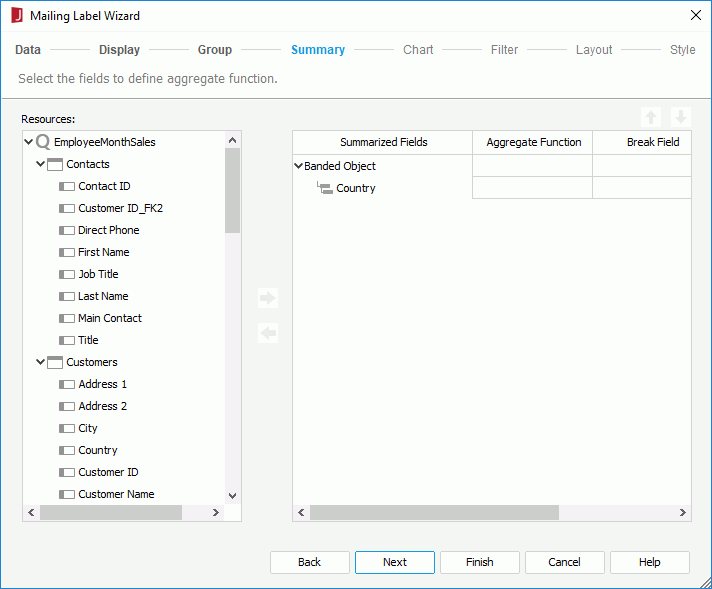The width and height of the screenshot is (712, 589).
Task: Click the Aggregate Function cell for Country
Action: coord(532,188)
